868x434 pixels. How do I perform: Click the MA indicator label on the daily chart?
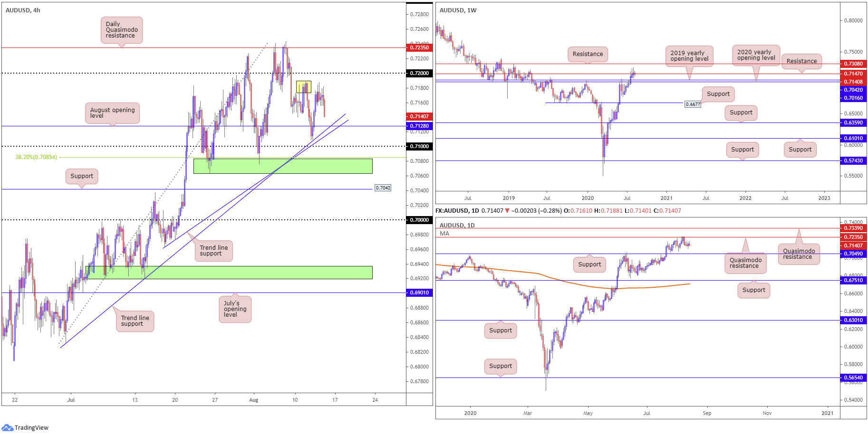(444, 233)
